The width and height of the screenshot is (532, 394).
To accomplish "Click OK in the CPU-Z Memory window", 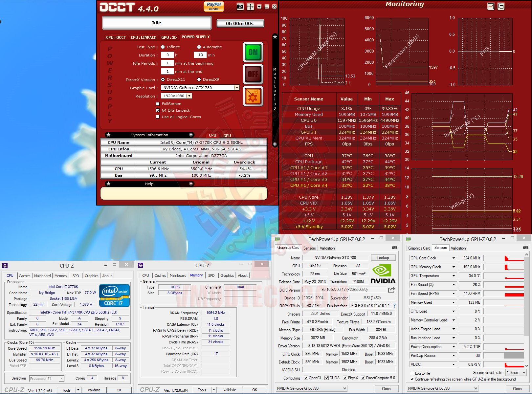I will tap(255, 390).
